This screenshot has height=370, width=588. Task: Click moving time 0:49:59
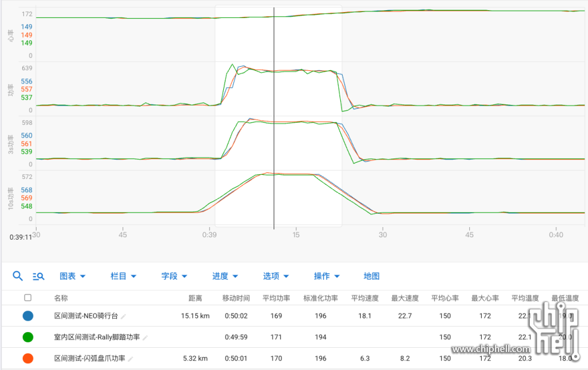[x=236, y=337]
